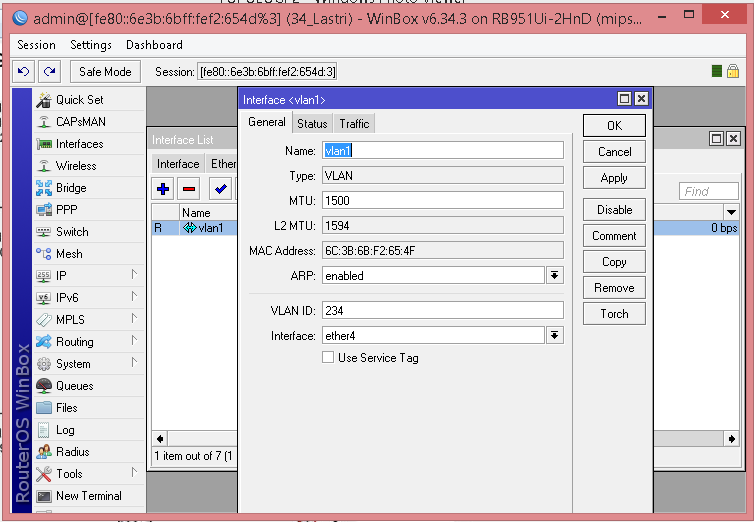Open Log in sidebar
This screenshot has width=754, height=522.
[x=89, y=430]
